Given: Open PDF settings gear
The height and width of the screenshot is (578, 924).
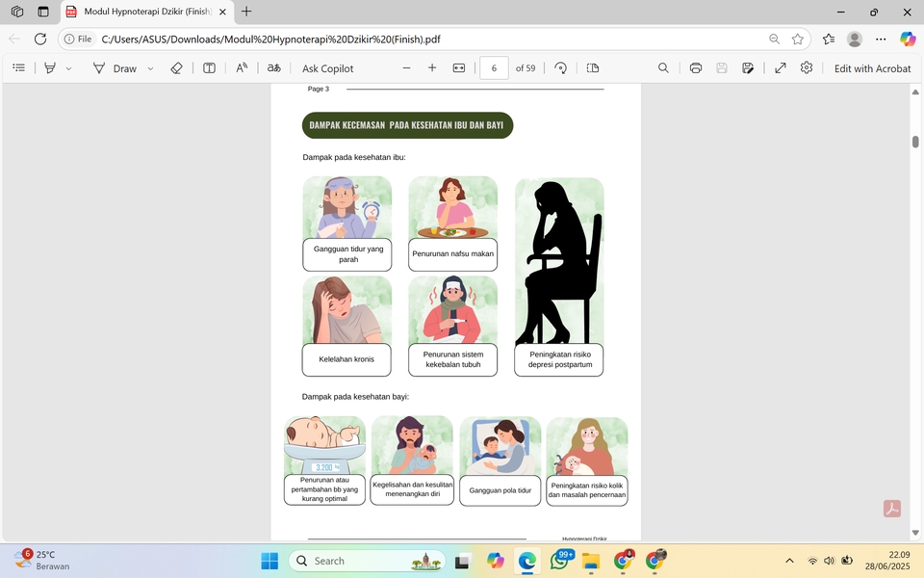Looking at the screenshot, I should point(807,67).
